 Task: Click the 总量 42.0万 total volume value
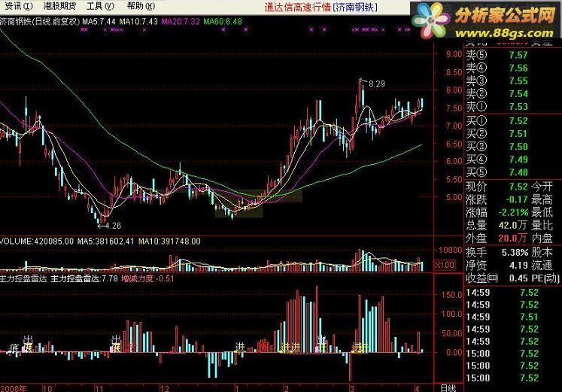[513, 226]
